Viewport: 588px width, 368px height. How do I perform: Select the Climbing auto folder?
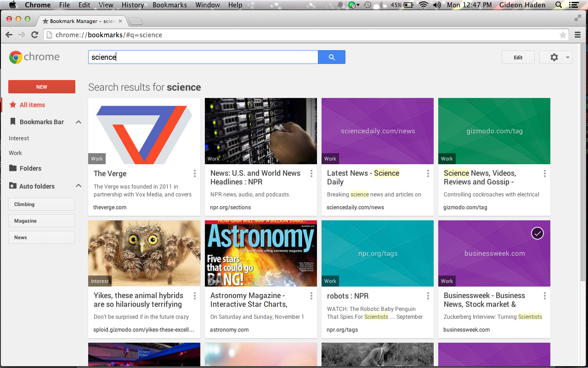click(x=41, y=204)
